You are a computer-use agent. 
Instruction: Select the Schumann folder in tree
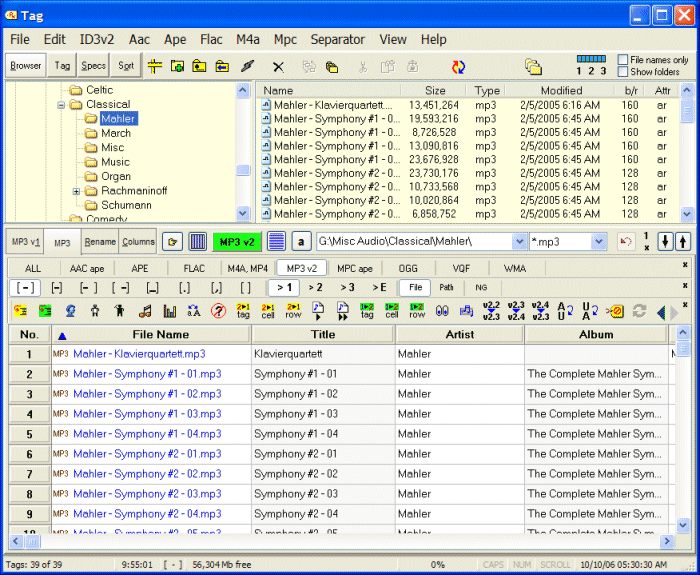coord(126,205)
